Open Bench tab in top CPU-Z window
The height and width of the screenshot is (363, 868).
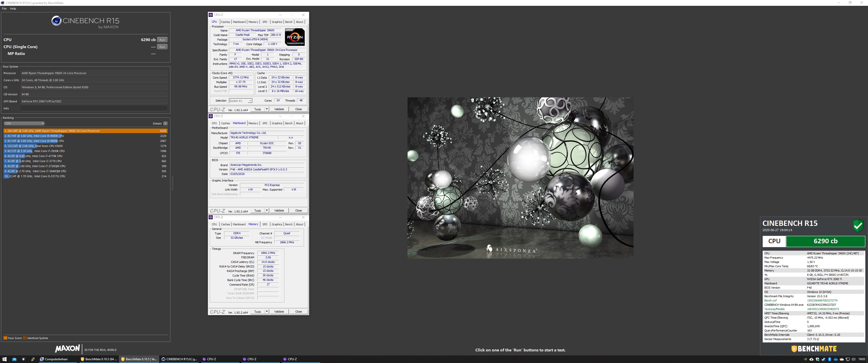point(289,22)
